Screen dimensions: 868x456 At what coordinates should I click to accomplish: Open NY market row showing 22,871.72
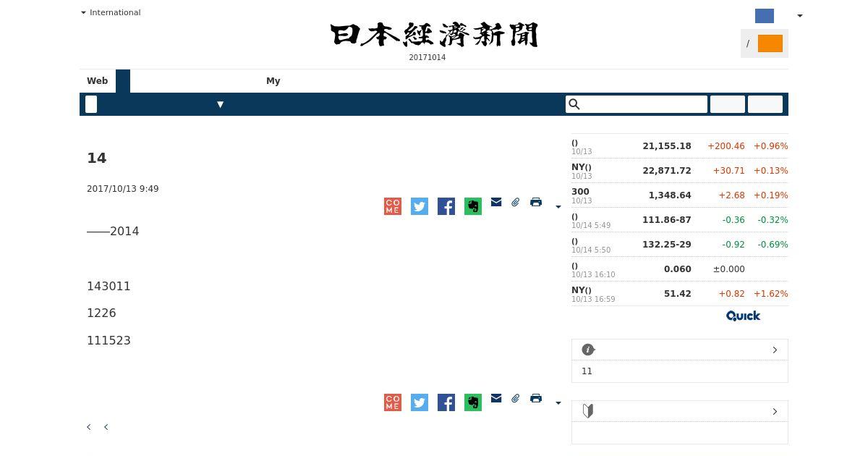680,171
